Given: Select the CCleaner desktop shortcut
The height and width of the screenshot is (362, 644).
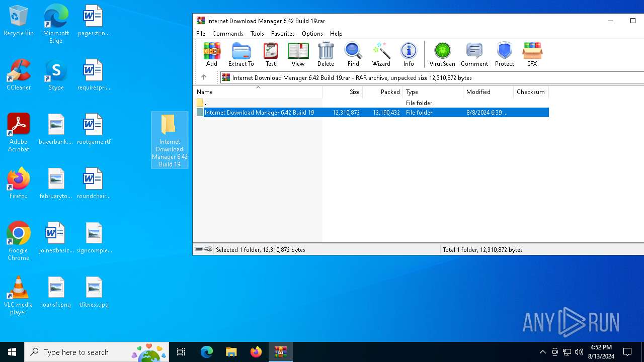Looking at the screenshot, I should point(19,75).
